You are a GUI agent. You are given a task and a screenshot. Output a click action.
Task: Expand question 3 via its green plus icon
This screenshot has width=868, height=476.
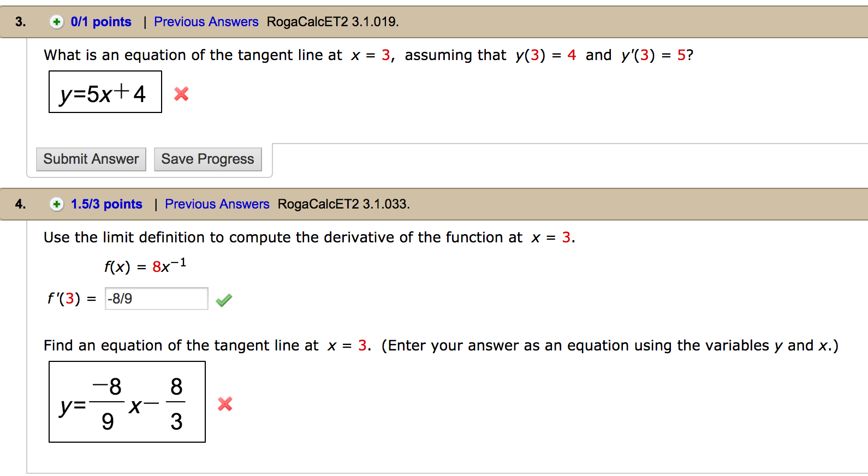[56, 21]
